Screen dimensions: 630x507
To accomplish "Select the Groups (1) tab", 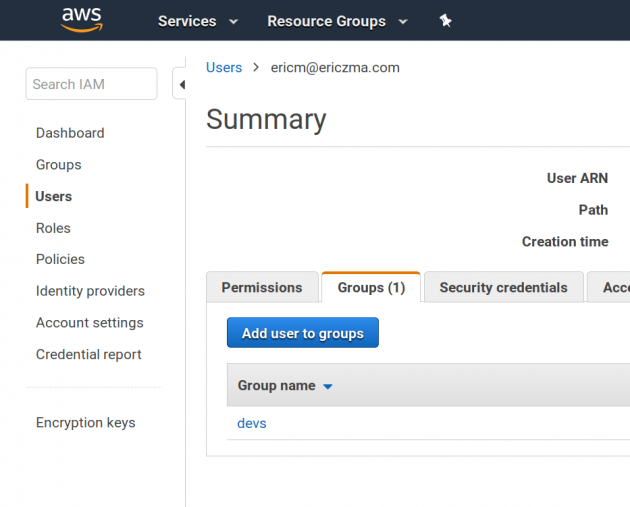I will click(x=371, y=288).
